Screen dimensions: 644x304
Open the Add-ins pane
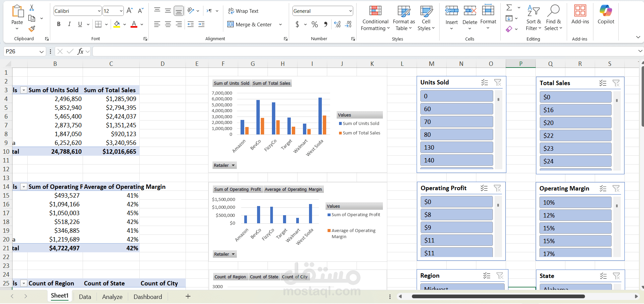(x=580, y=15)
